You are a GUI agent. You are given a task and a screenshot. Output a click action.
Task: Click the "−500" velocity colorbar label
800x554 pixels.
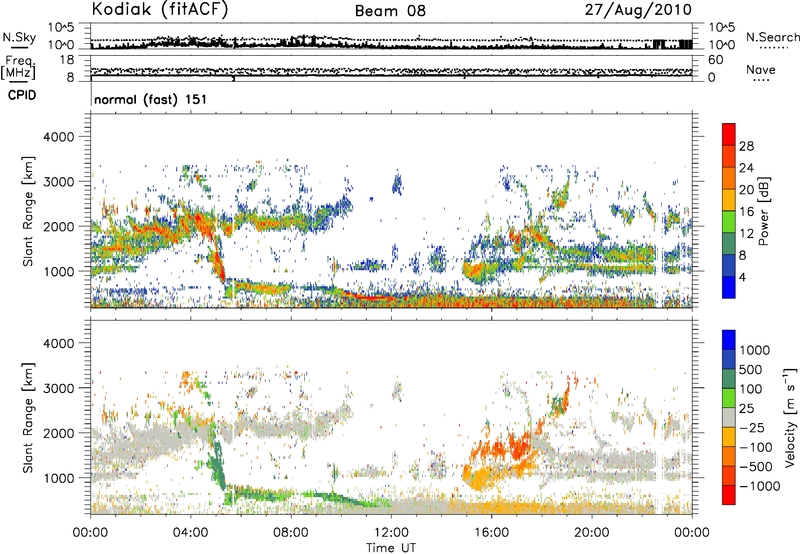756,466
